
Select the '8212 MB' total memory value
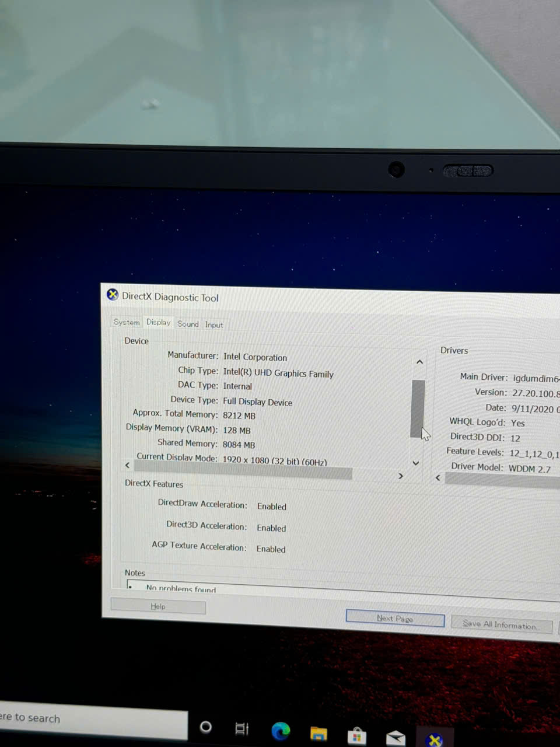pyautogui.click(x=239, y=416)
